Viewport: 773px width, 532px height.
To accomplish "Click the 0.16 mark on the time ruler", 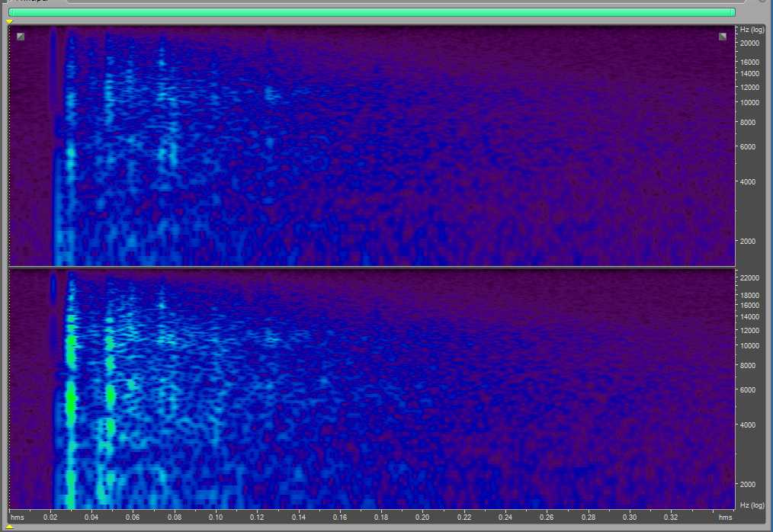I will coord(340,518).
